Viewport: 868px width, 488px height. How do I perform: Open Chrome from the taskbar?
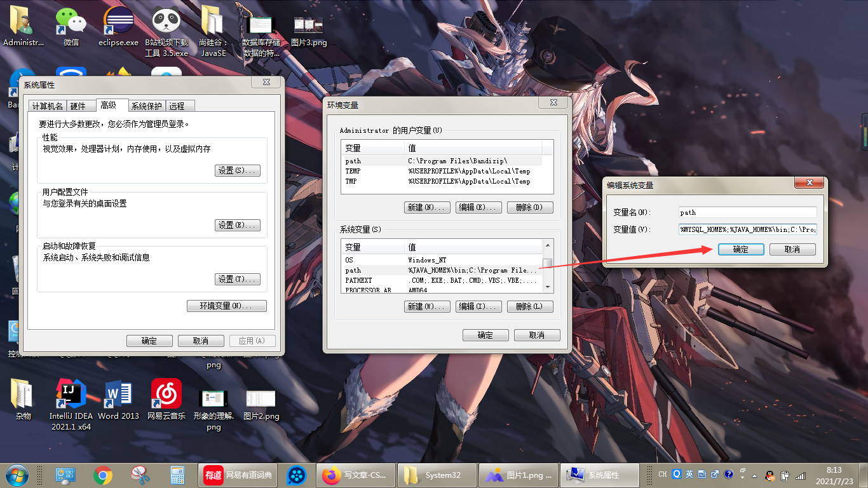click(103, 475)
